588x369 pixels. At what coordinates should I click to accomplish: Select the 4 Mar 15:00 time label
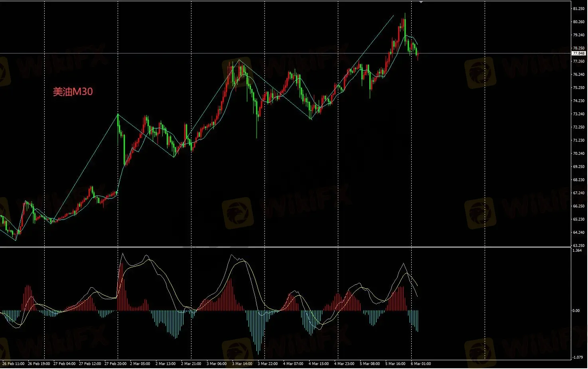pos(319,364)
